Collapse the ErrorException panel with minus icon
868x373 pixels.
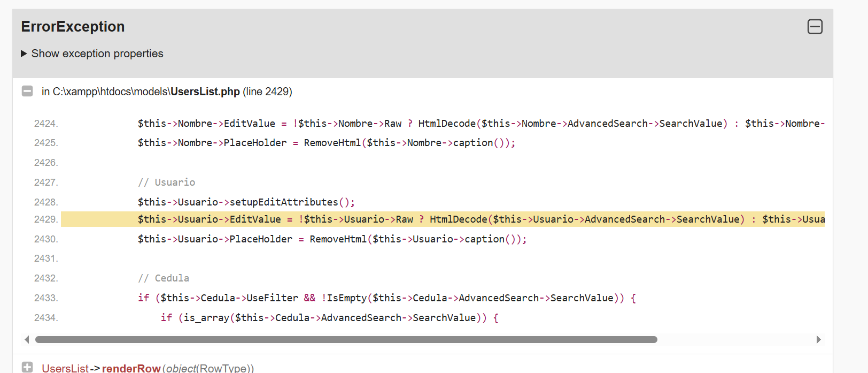(815, 27)
